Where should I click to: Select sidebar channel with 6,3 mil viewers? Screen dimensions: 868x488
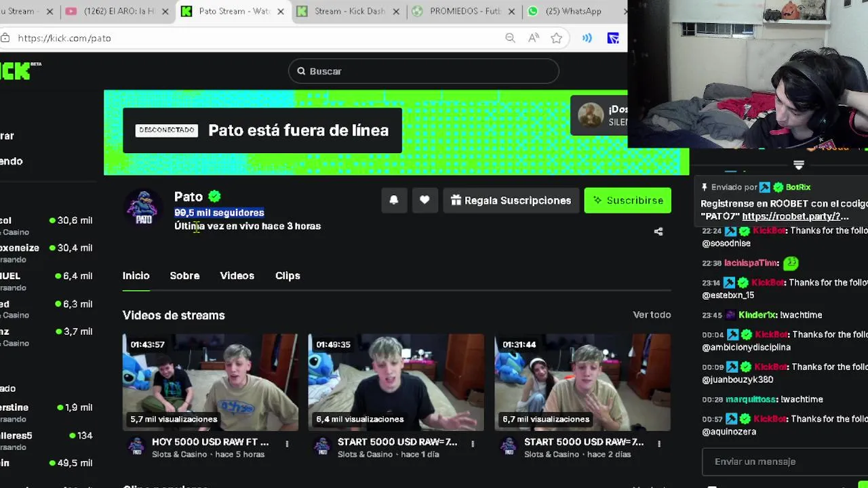[x=46, y=309]
